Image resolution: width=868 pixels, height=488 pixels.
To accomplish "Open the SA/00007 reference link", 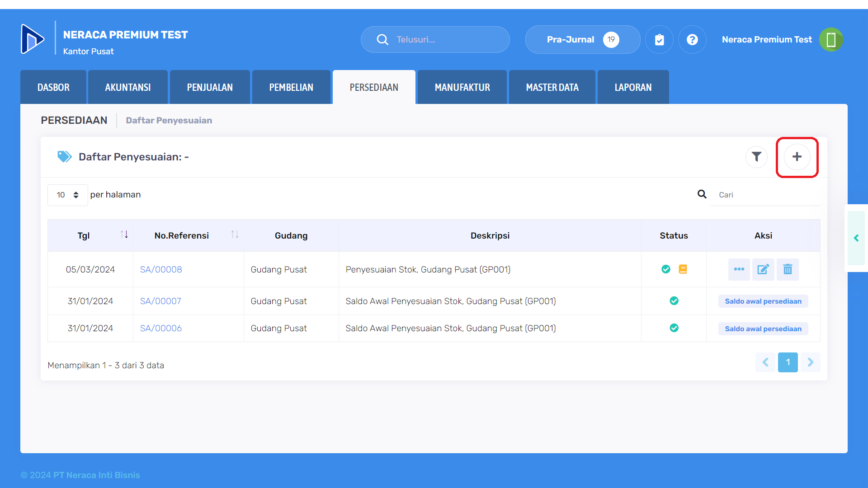I will pos(160,301).
